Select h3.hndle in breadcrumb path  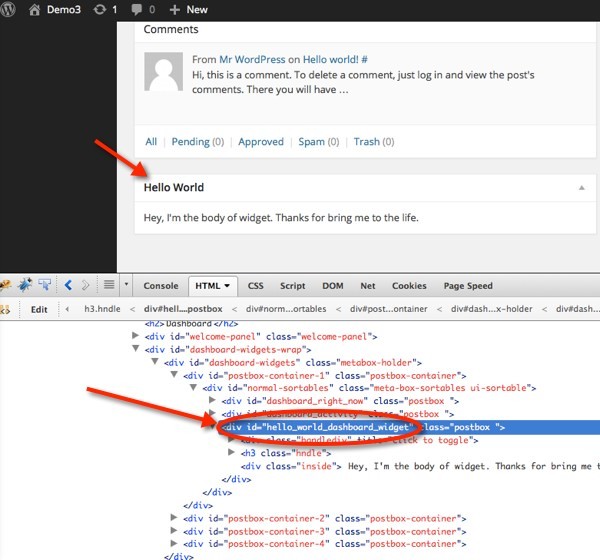coord(102,309)
